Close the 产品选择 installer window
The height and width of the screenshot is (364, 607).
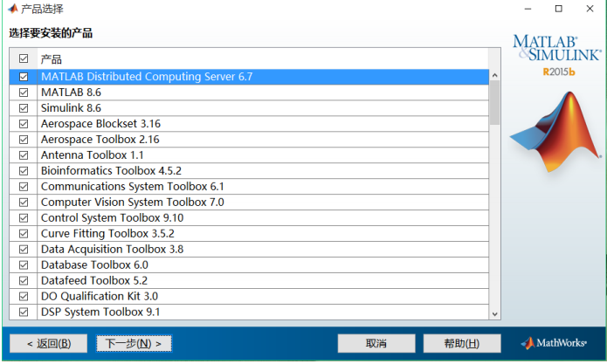tap(590, 9)
